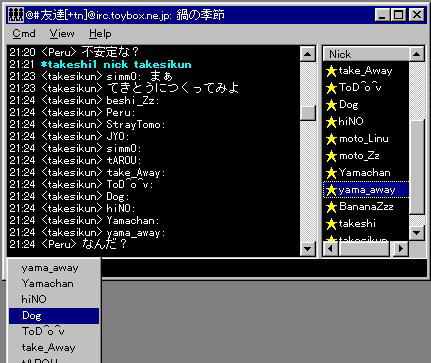Select take_Away in the popup list

click(x=54, y=348)
